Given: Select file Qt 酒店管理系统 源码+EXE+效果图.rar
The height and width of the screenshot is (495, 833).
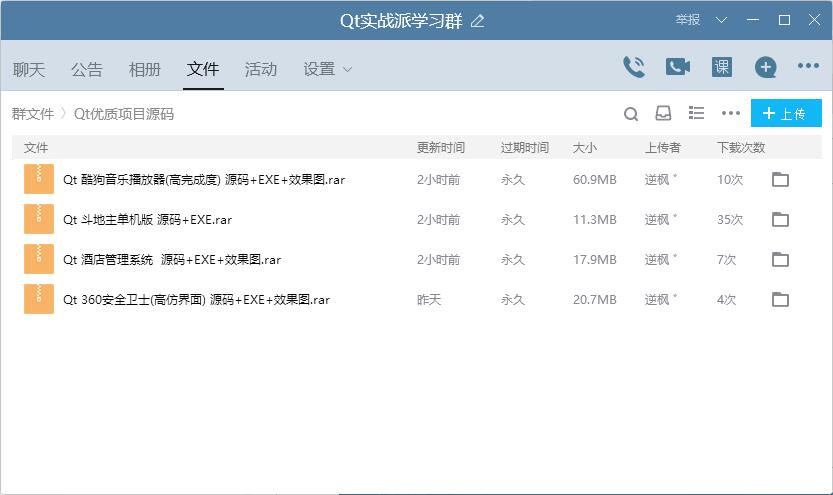Looking at the screenshot, I should (172, 259).
